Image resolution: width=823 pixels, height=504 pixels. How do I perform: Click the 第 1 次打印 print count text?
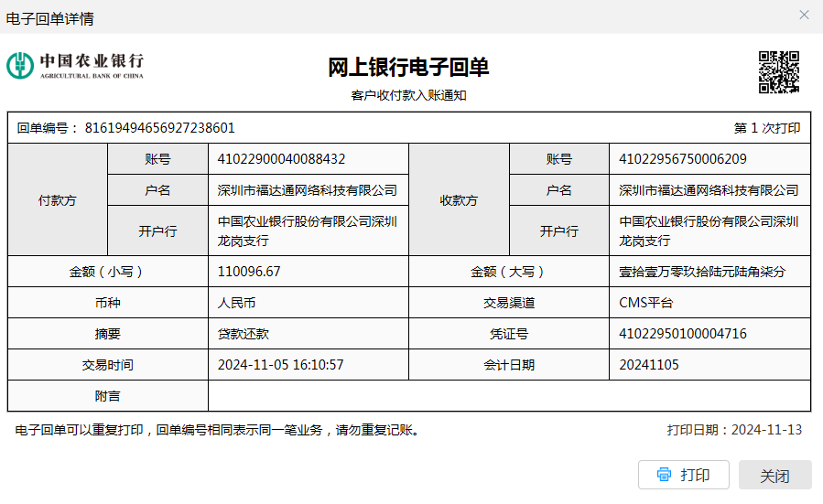(x=767, y=128)
